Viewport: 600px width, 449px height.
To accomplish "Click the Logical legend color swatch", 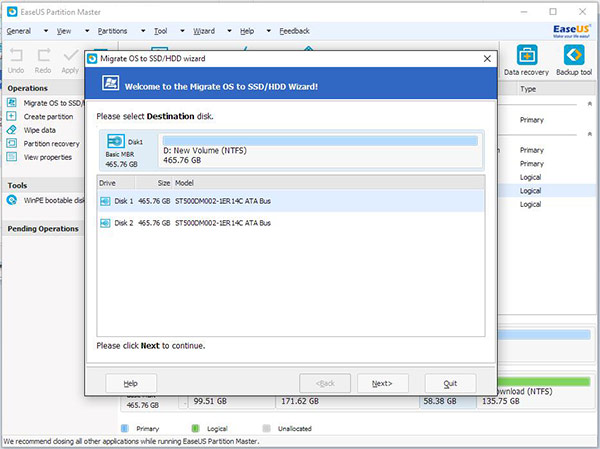I will (x=195, y=428).
